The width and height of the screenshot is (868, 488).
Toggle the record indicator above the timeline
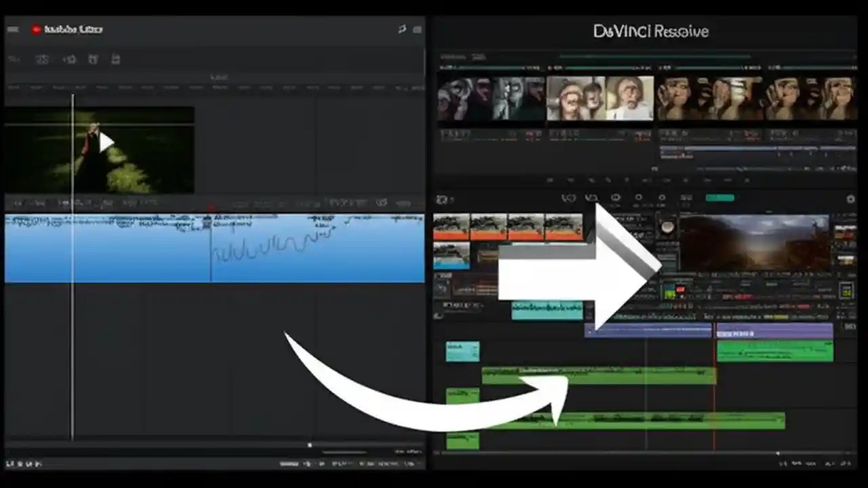pyautogui.click(x=210, y=207)
